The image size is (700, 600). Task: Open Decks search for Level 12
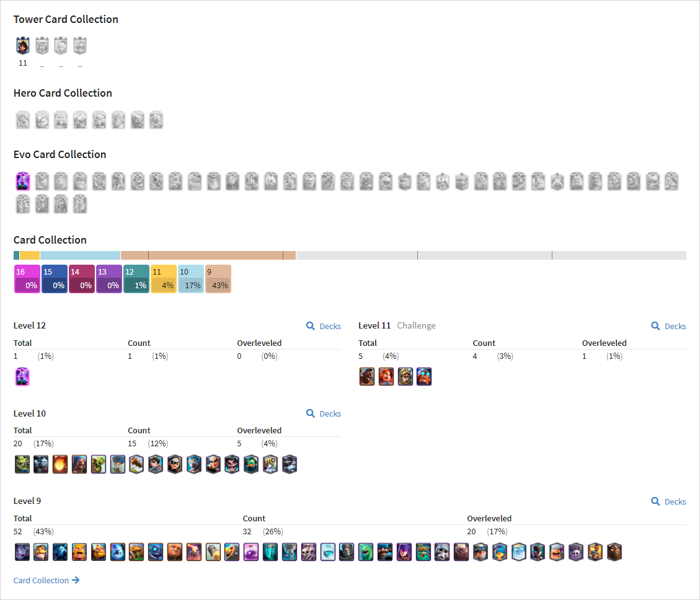(x=324, y=326)
